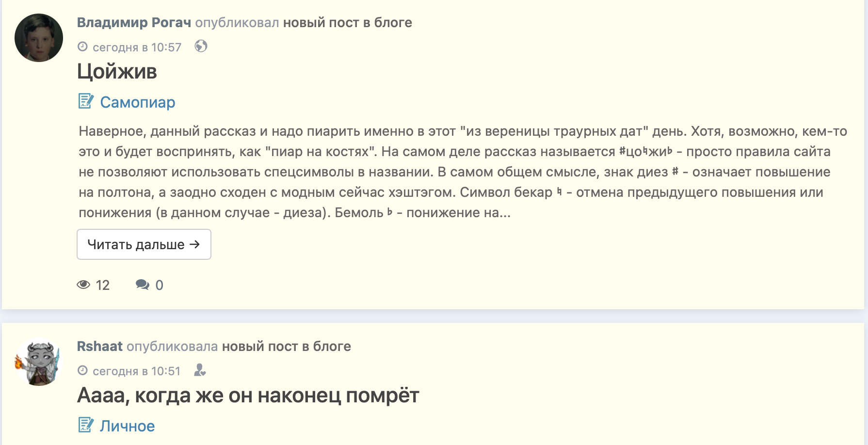
Task: Click новый пост в блоге in Рогач's entry
Action: click(x=347, y=23)
